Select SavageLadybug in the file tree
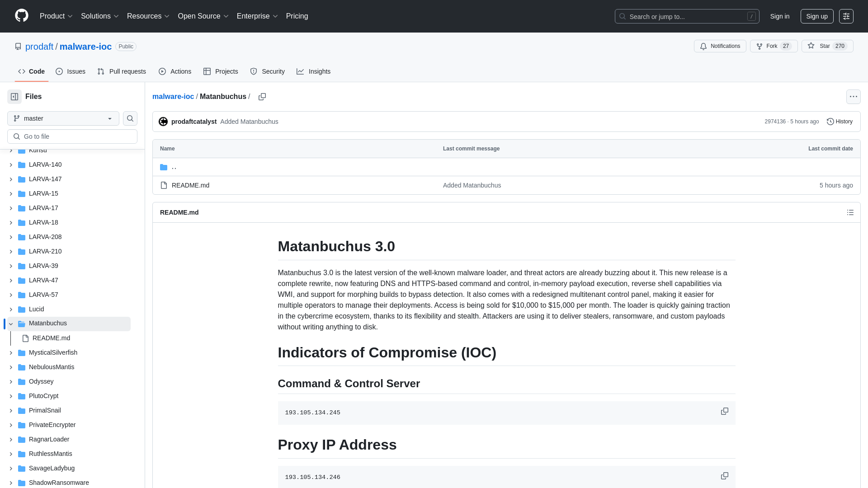Screen dimensions: 868x488 (52, 468)
